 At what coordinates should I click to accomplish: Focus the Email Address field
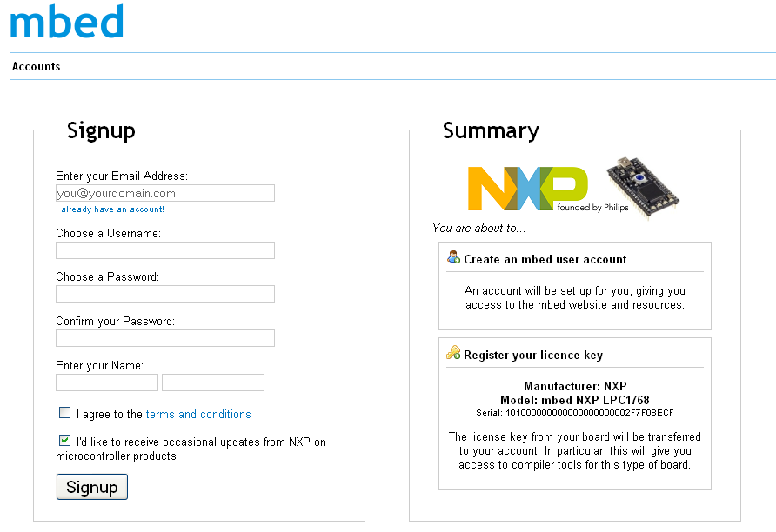pyautogui.click(x=165, y=193)
